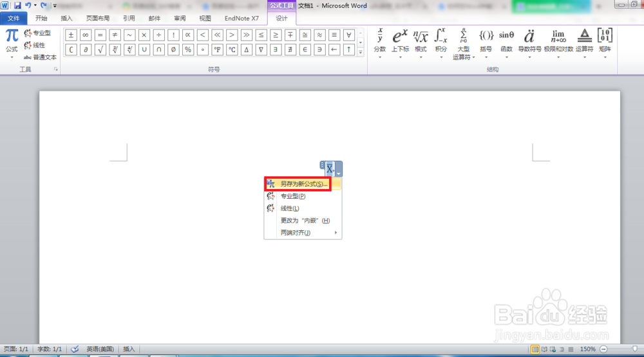Insert the less-than-or-equal symbol
This screenshot has width=644, height=357.
click(261, 35)
